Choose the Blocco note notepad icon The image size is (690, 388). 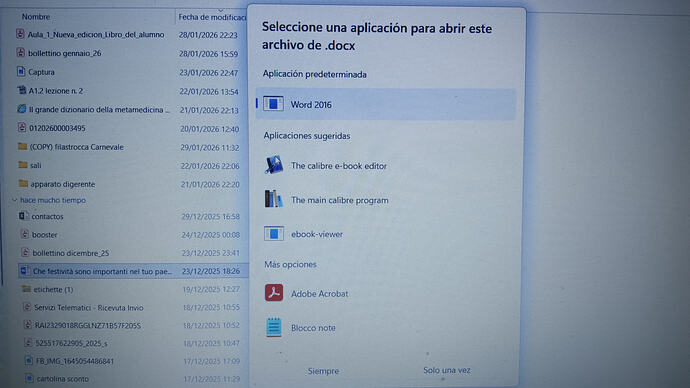pyautogui.click(x=274, y=327)
